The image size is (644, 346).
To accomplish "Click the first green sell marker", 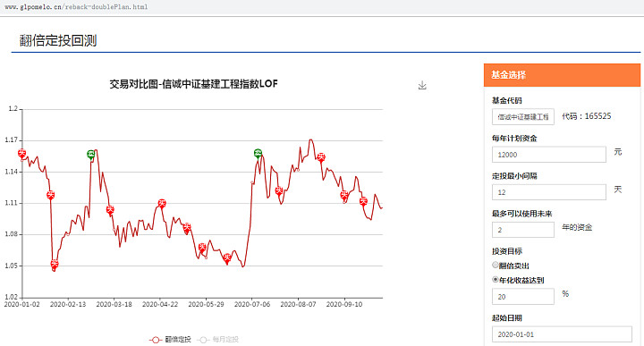I will (90, 155).
